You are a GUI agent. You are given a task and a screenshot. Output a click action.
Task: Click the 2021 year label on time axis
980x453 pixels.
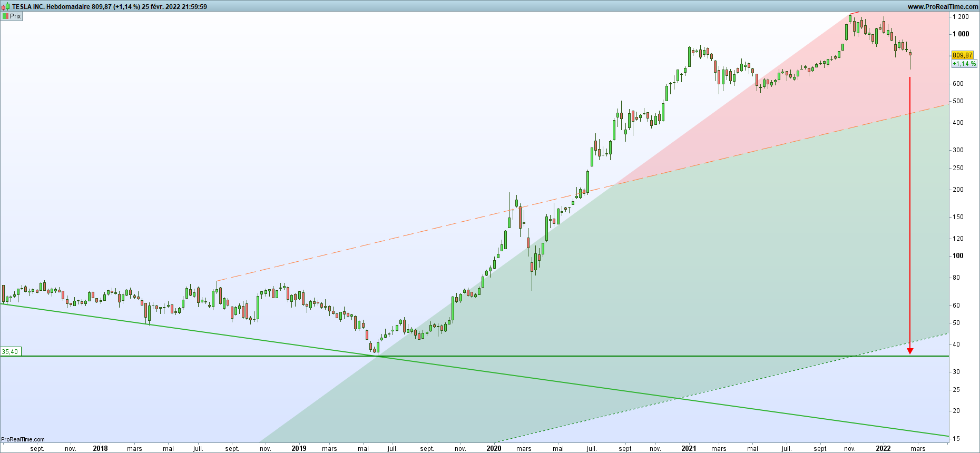point(689,449)
